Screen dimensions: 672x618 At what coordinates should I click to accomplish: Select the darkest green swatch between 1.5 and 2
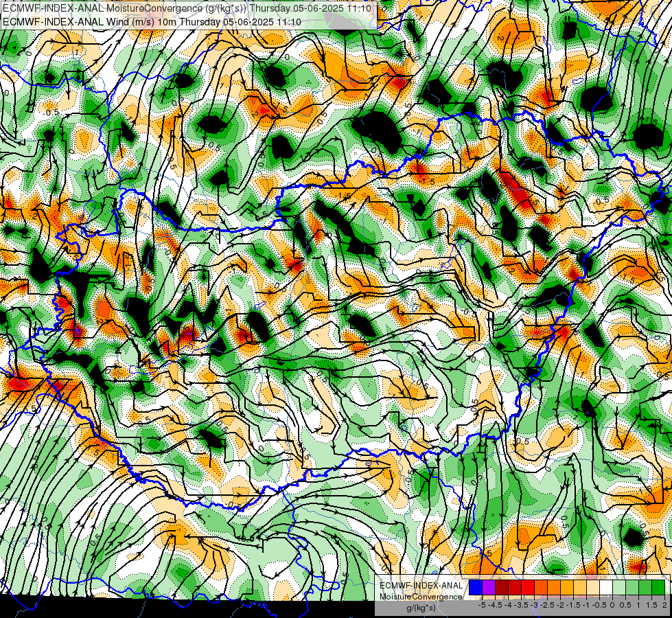[658, 587]
